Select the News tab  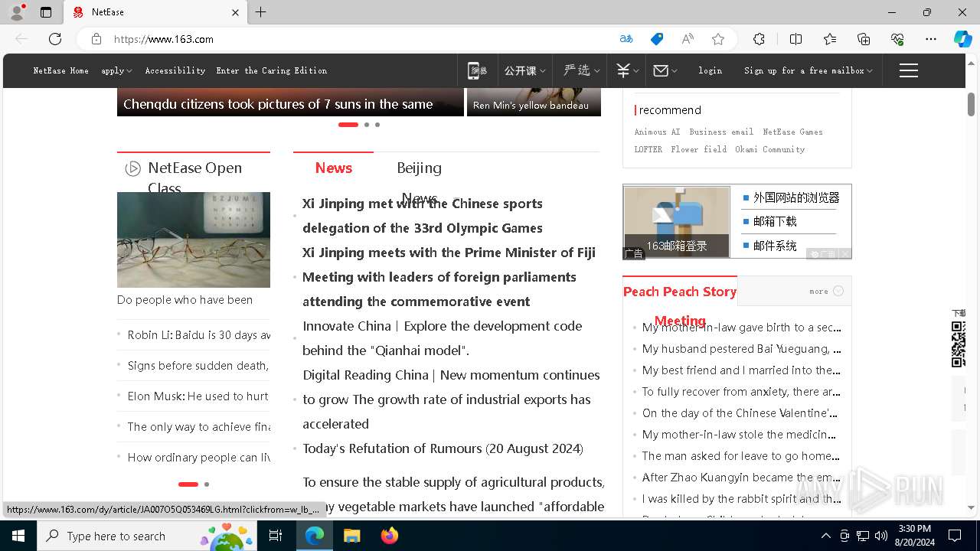pos(334,168)
